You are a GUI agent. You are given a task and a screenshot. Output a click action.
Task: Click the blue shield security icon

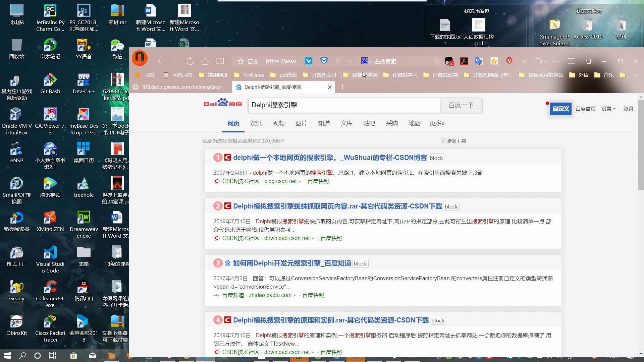pyautogui.click(x=324, y=61)
